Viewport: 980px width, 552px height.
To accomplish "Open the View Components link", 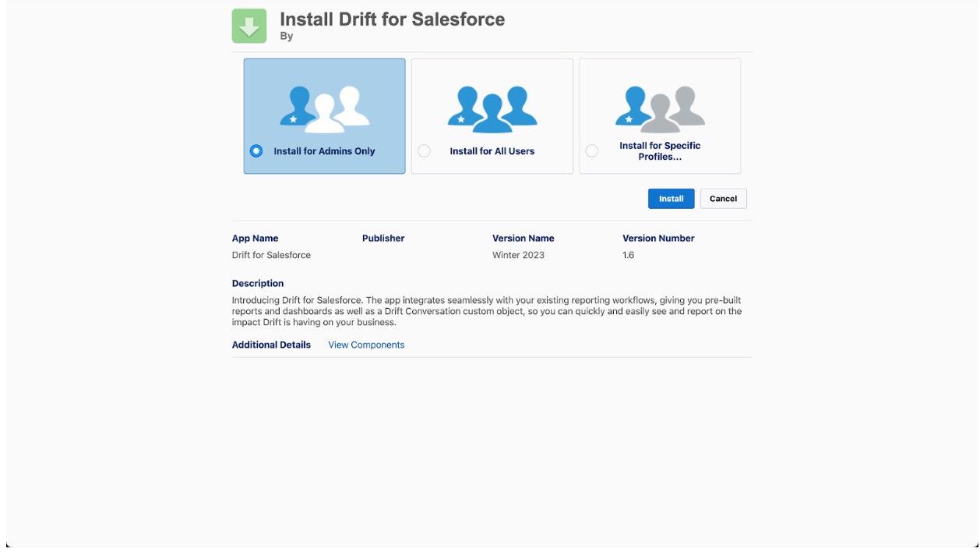I will click(366, 345).
